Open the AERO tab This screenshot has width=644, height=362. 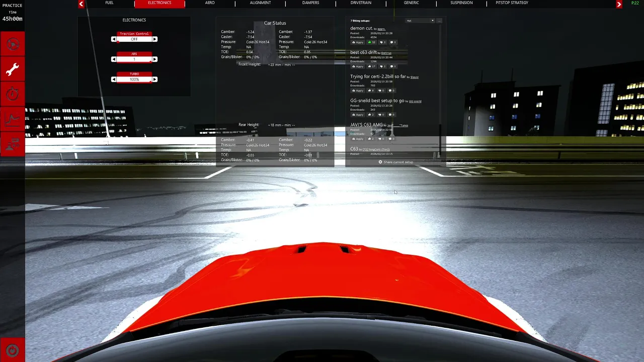210,3
